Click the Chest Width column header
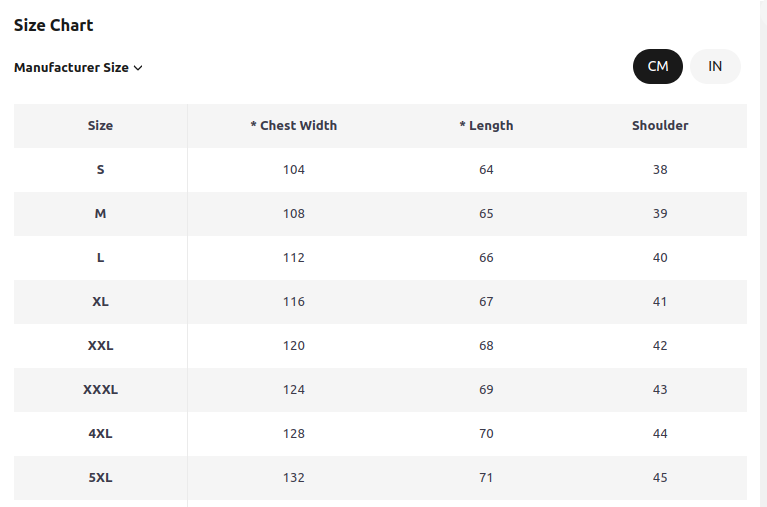The image size is (767, 507). 293,126
